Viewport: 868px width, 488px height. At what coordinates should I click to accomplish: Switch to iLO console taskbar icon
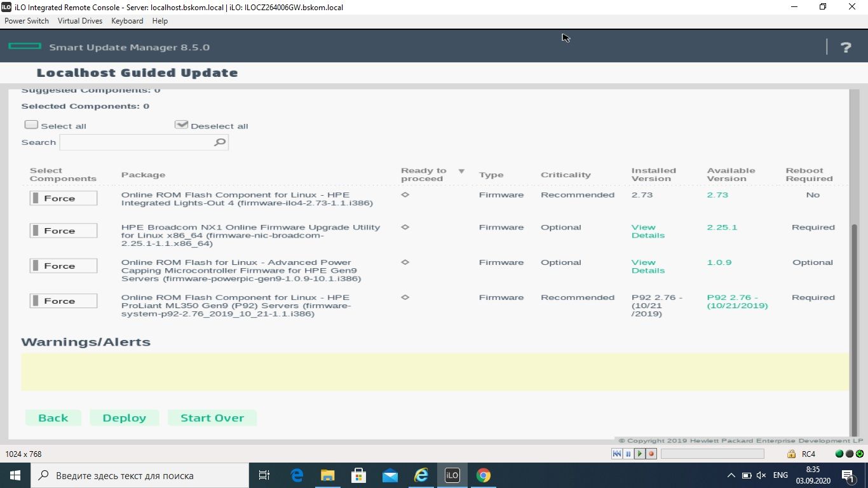point(452,475)
